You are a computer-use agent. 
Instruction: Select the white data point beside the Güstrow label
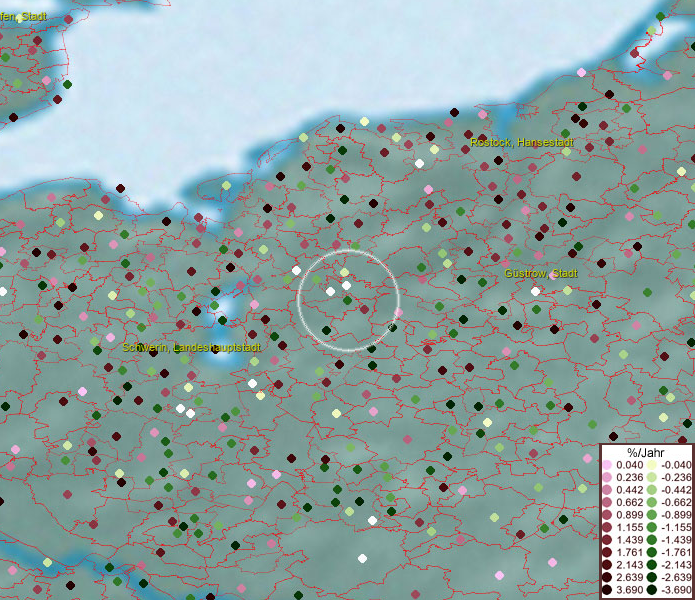click(x=535, y=291)
